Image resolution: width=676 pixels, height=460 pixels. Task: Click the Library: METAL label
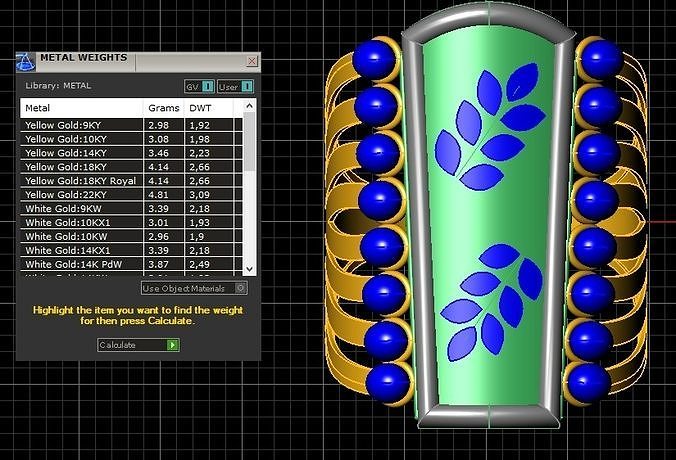click(x=58, y=85)
